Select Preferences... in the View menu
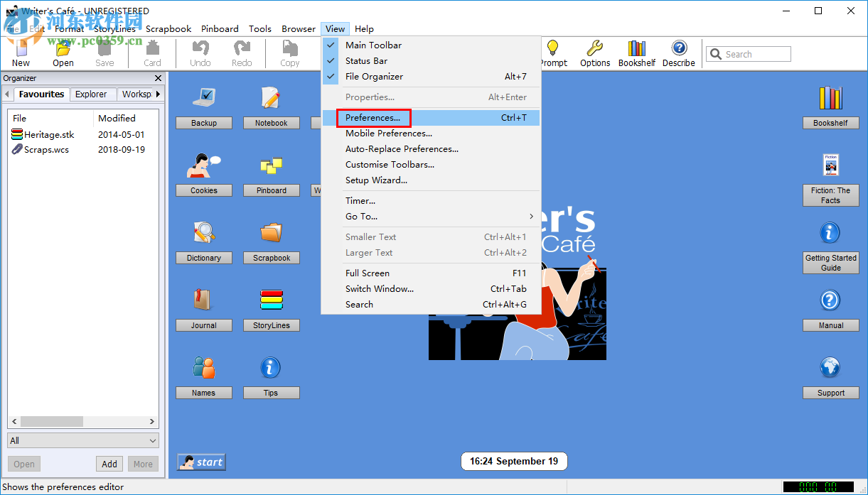This screenshot has width=868, height=495. point(431,118)
